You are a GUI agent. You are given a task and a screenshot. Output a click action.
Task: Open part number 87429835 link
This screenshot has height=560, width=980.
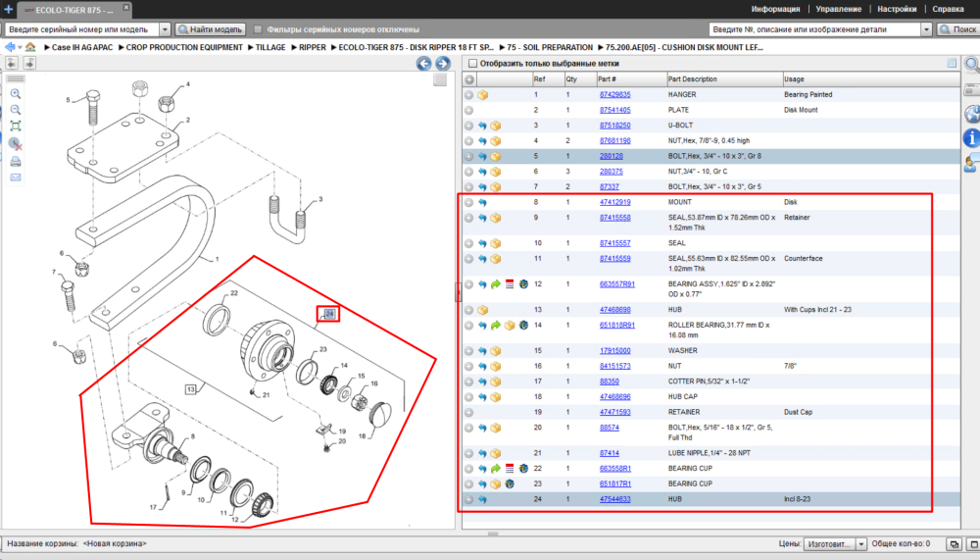pos(615,95)
